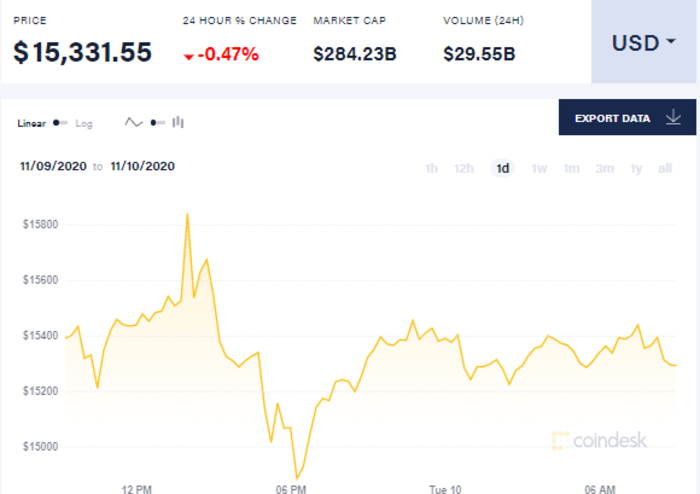Click the line chart type icon
Viewport: 700px width, 494px height.
(134, 122)
